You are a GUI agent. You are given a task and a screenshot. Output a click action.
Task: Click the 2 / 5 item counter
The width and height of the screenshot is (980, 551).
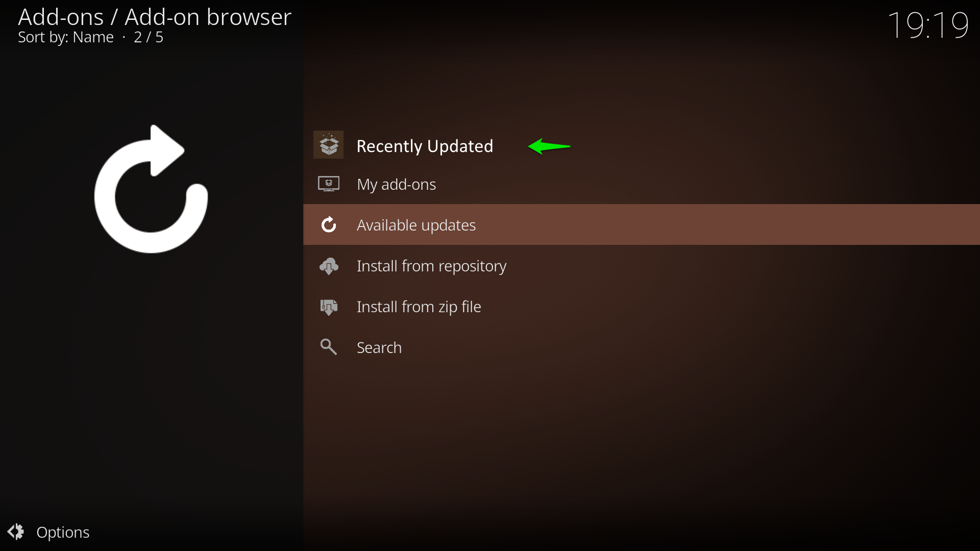point(149,37)
